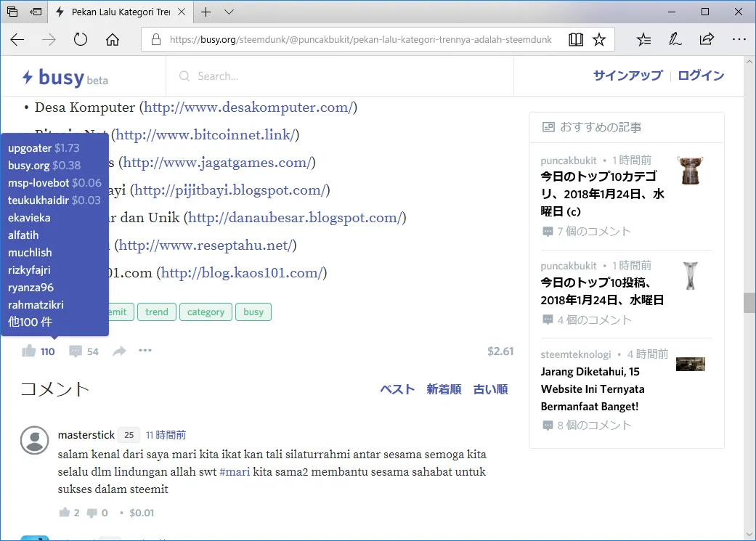Click the search magnifier icon
Viewport: 756px width, 541px height.
coord(184,76)
